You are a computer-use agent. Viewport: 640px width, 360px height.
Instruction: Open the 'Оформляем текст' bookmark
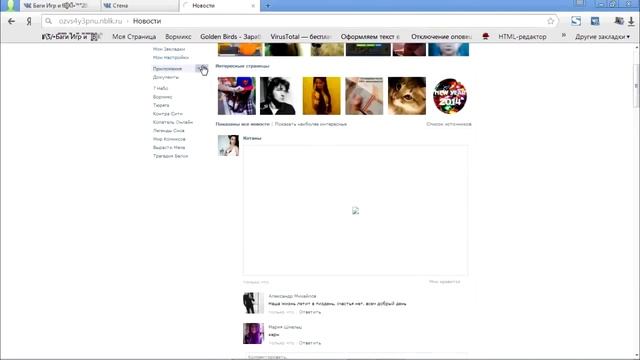pos(370,37)
